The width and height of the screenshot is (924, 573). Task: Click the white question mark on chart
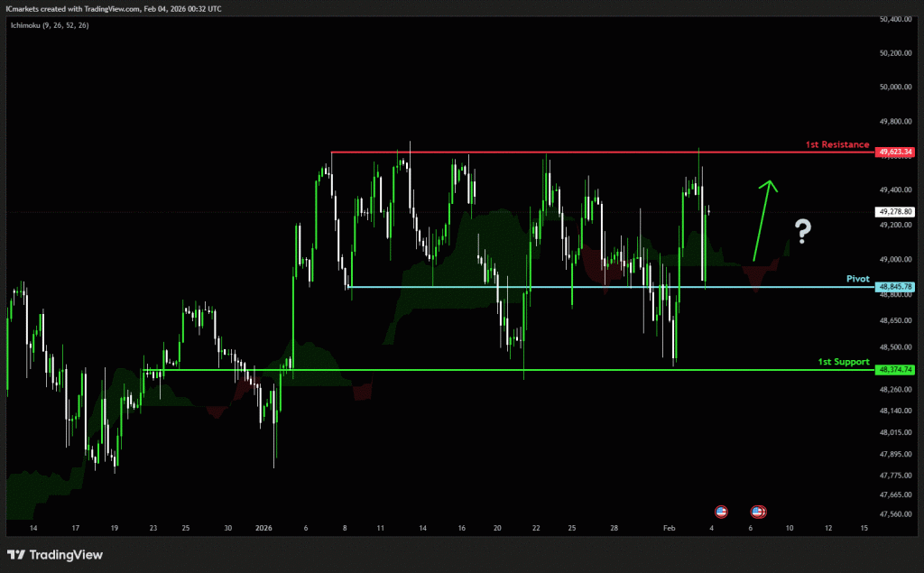coord(802,231)
